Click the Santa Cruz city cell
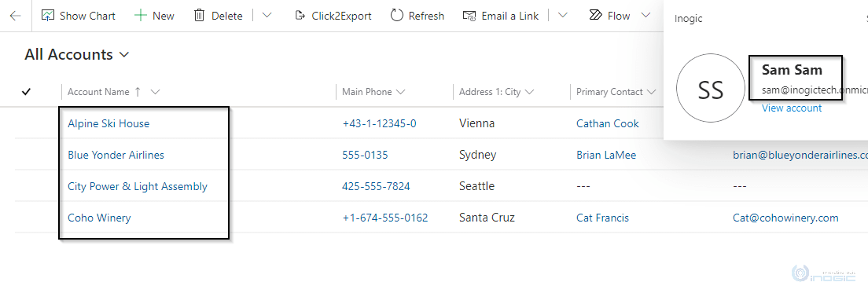 point(487,218)
